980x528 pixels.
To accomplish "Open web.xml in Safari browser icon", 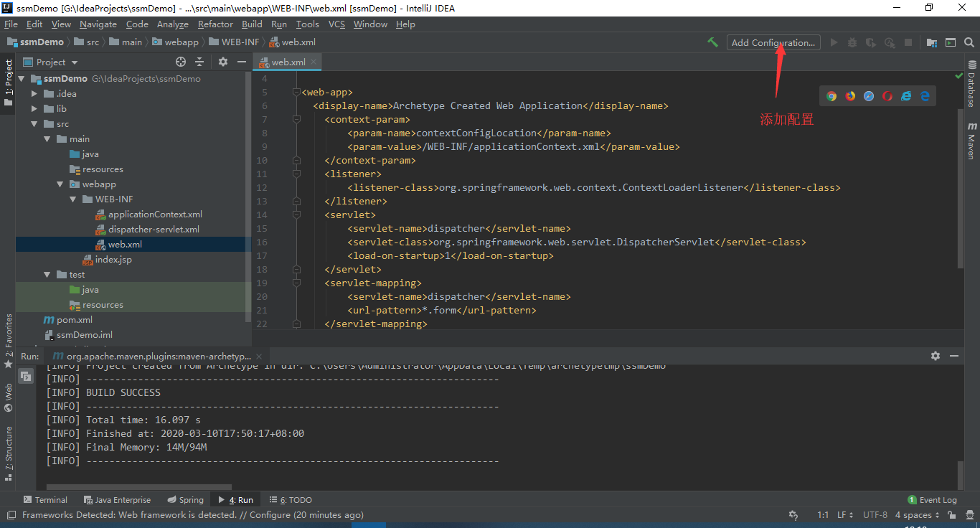I will click(x=869, y=96).
